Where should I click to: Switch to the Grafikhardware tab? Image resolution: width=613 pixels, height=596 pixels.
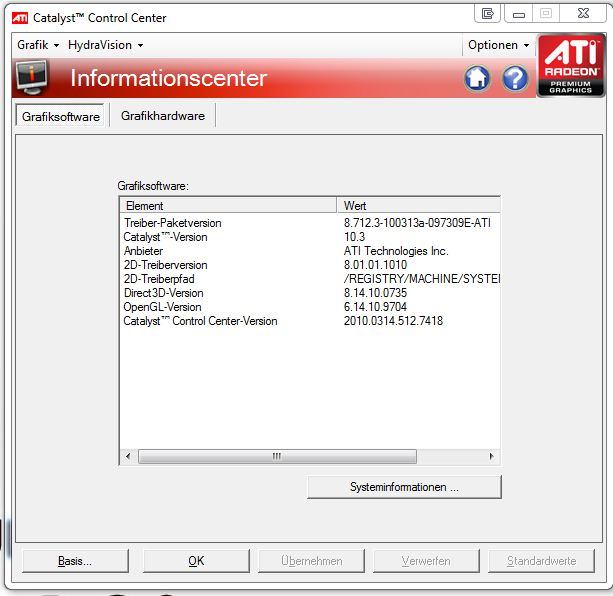(163, 116)
